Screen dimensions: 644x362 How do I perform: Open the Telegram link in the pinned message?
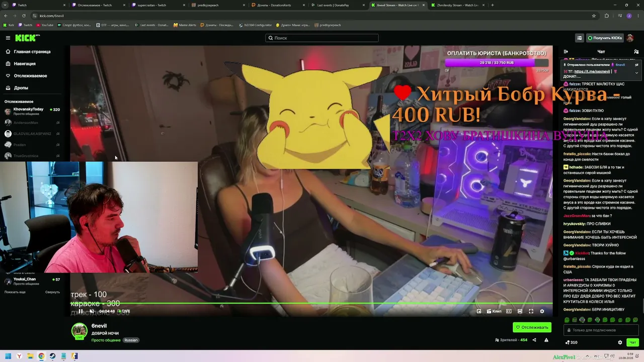tap(592, 71)
